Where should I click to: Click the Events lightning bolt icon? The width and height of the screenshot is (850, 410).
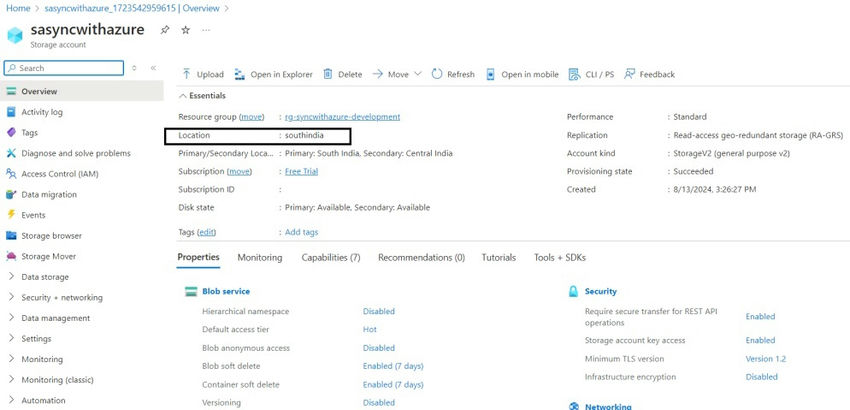point(11,215)
